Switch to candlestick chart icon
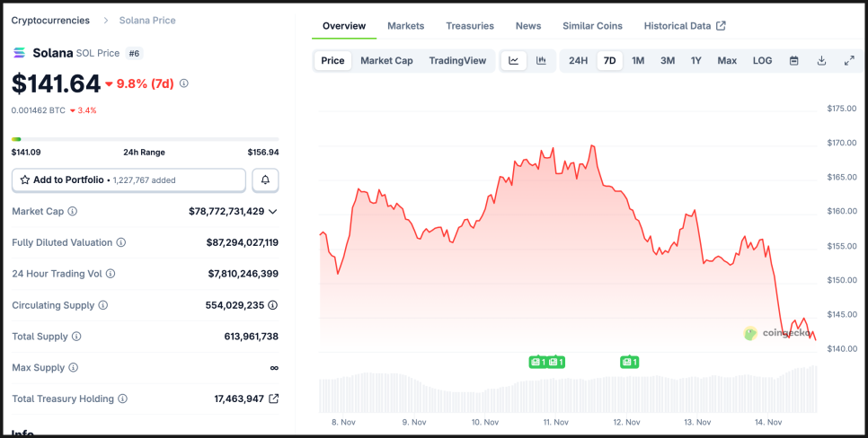Screen dimensions: 868x438 pyautogui.click(x=541, y=61)
